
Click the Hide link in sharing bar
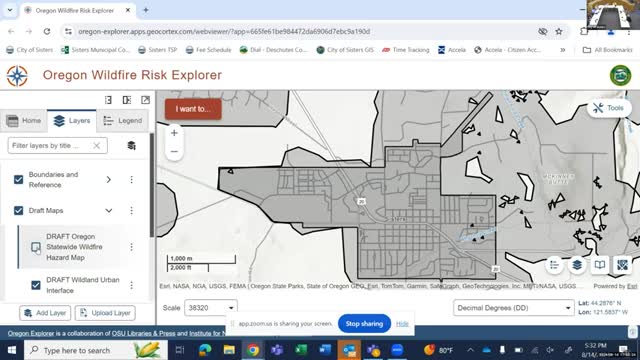click(402, 324)
